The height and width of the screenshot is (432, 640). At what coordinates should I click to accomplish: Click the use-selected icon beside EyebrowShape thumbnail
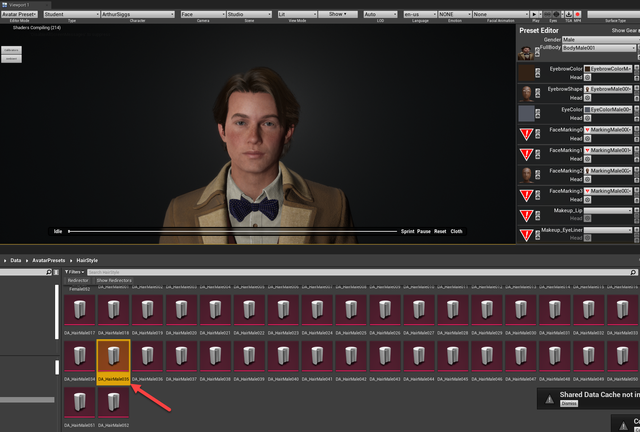(538, 93)
